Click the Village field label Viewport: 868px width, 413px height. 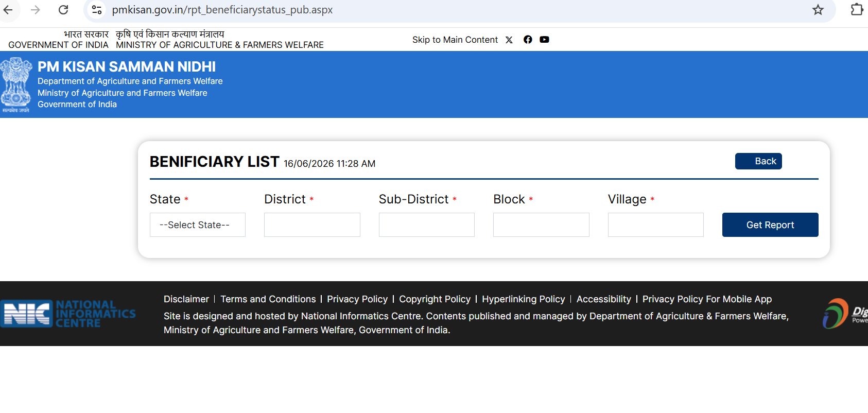coord(627,199)
